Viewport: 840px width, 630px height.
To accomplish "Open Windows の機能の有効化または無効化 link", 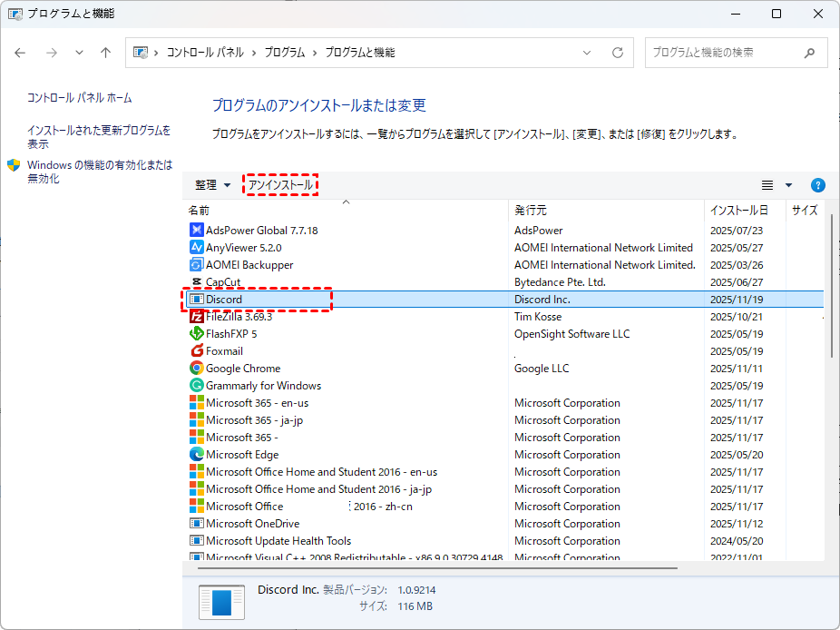I will point(99,172).
